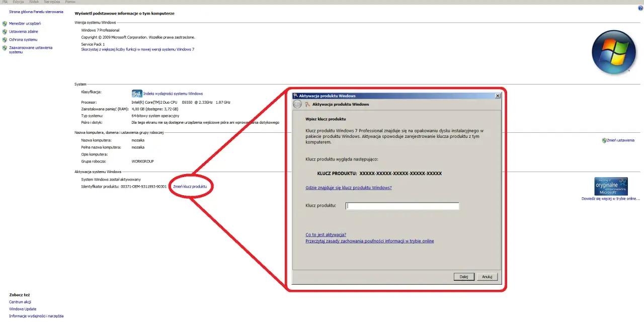Screen dimensions: 644x322
Task: Click the 4,00 GB installed memory value
Action: (x=155, y=109)
